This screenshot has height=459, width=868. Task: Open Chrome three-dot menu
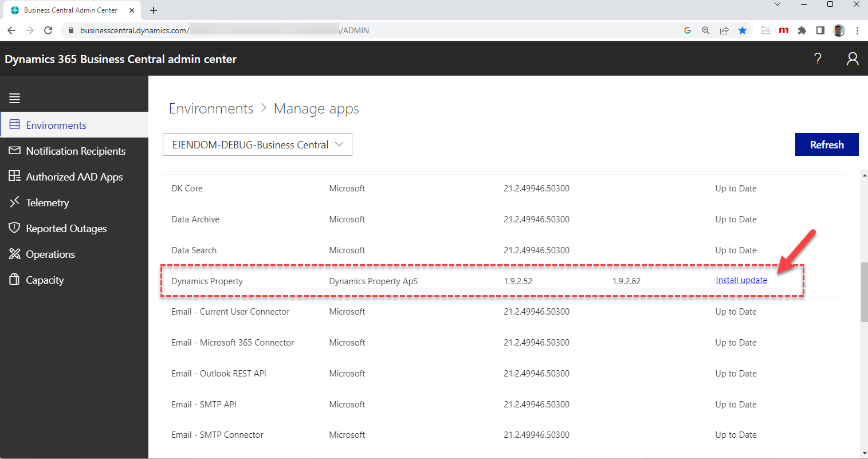(x=857, y=30)
